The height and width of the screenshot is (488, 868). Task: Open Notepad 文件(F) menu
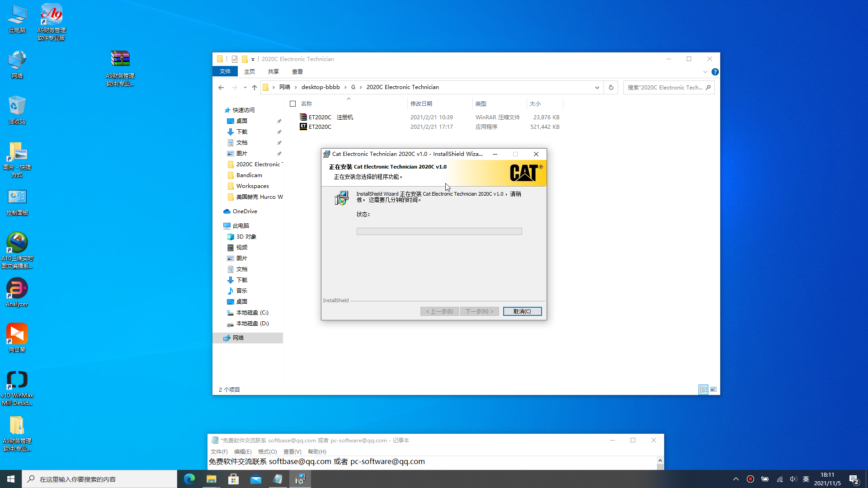219,451
